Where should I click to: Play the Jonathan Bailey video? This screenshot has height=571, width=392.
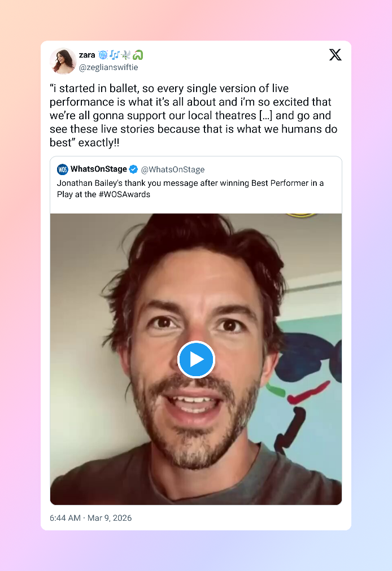pyautogui.click(x=196, y=360)
